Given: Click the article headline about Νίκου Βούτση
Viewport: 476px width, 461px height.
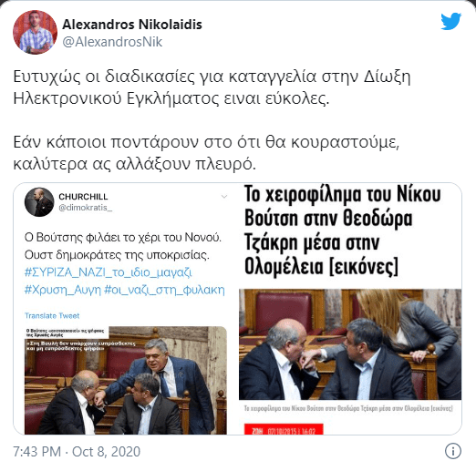Looking at the screenshot, I should tap(343, 230).
